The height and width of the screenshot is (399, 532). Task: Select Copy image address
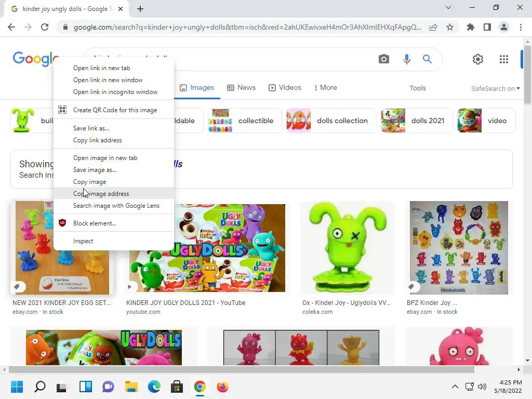point(114,193)
